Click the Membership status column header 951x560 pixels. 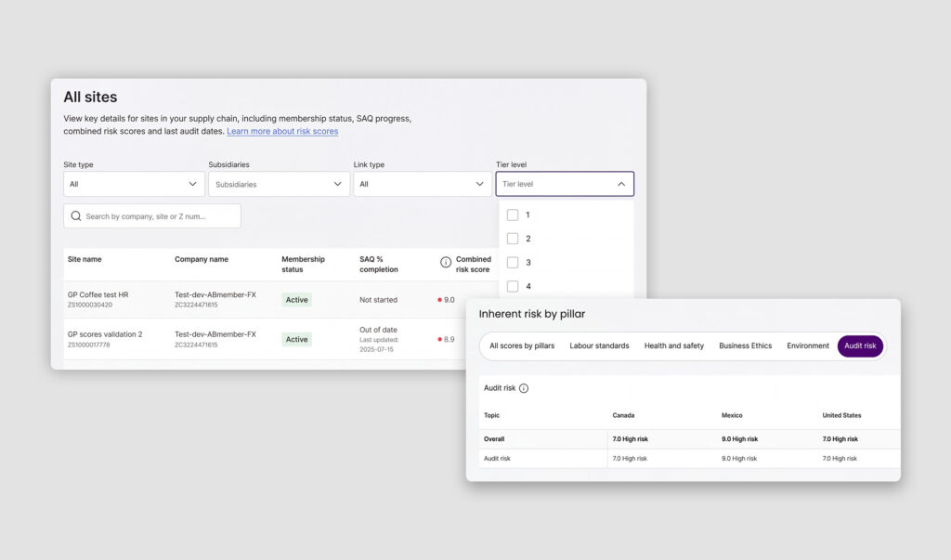(304, 264)
